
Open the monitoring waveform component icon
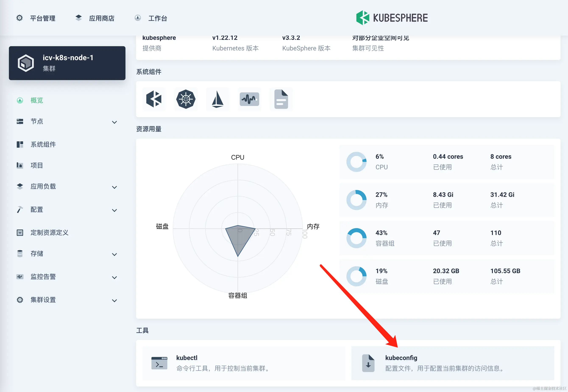(x=249, y=99)
